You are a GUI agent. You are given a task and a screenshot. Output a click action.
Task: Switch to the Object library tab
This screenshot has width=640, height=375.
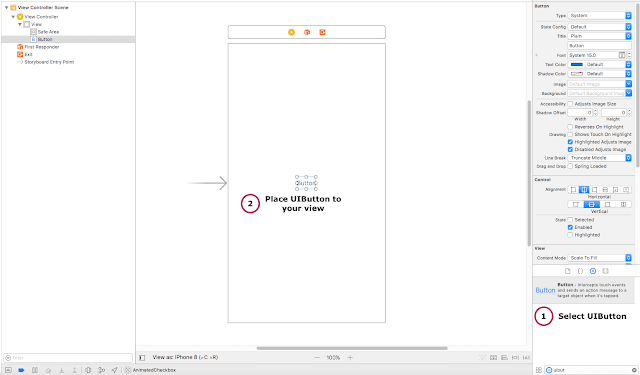pyautogui.click(x=593, y=271)
